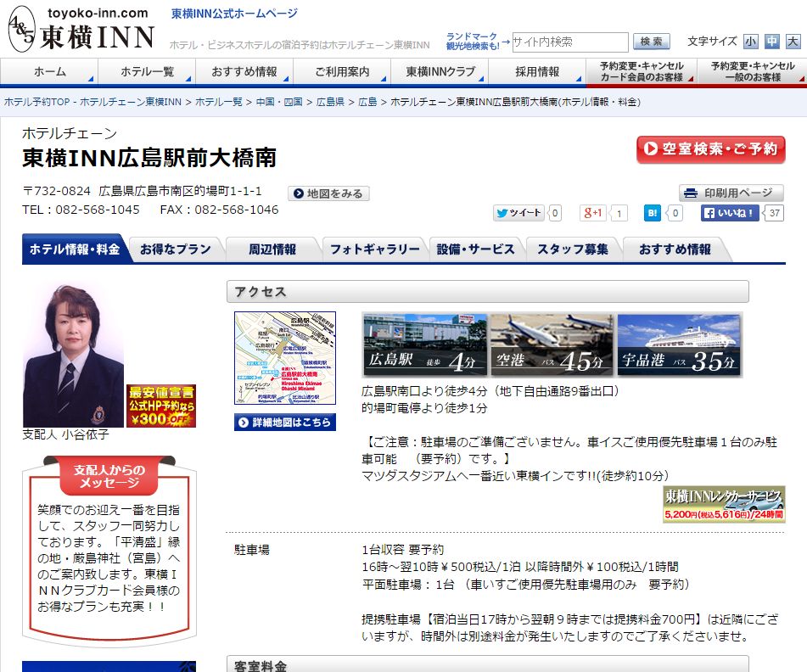
Task: Switch to the 周辺情報 tab
Action: point(272,249)
